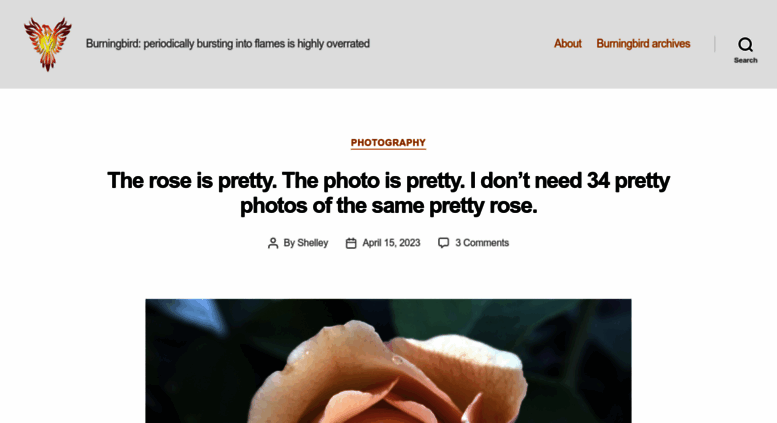Image resolution: width=777 pixels, height=423 pixels.
Task: Click the post title about pretty rose
Action: coord(388,193)
